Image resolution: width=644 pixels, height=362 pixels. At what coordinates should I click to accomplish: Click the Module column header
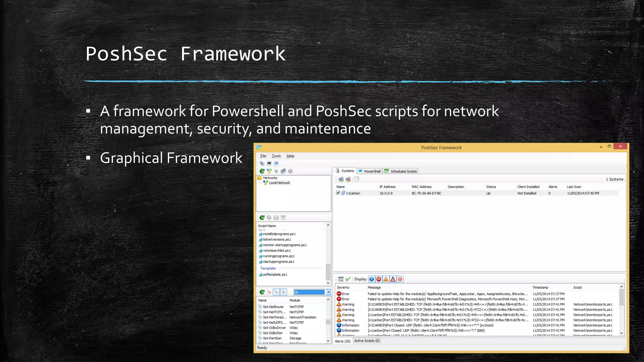coord(306,300)
